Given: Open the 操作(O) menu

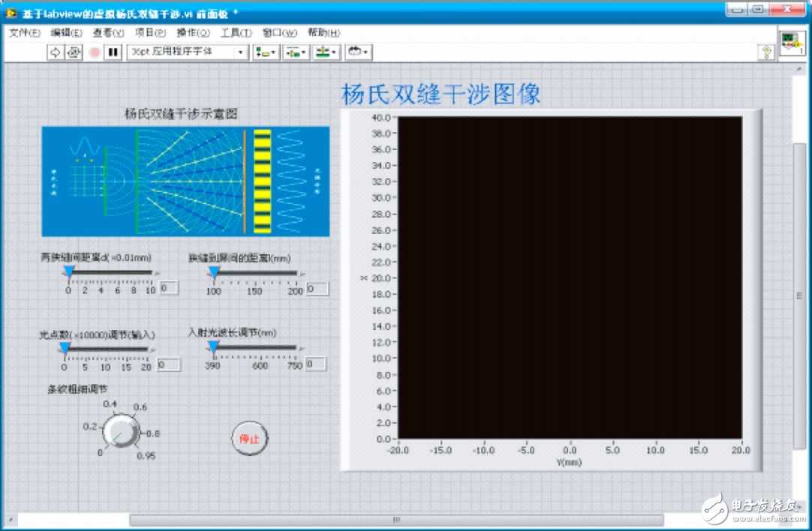Looking at the screenshot, I should click(193, 32).
